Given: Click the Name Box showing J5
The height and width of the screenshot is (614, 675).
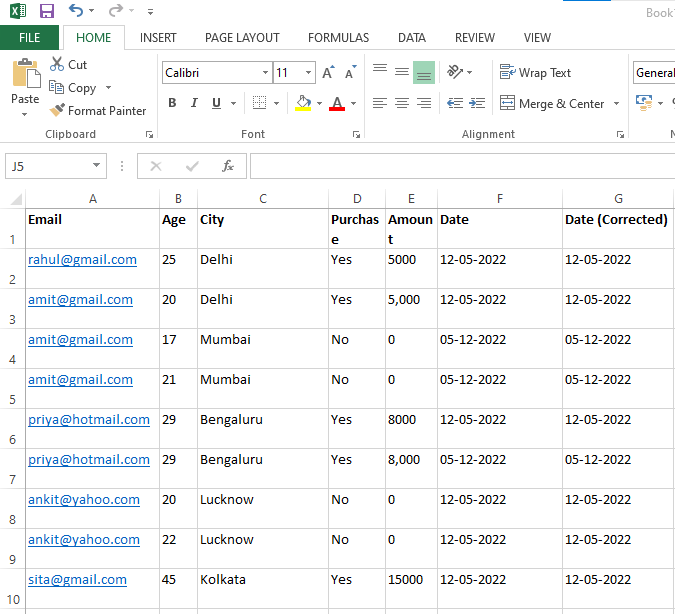Looking at the screenshot, I should tap(48, 166).
